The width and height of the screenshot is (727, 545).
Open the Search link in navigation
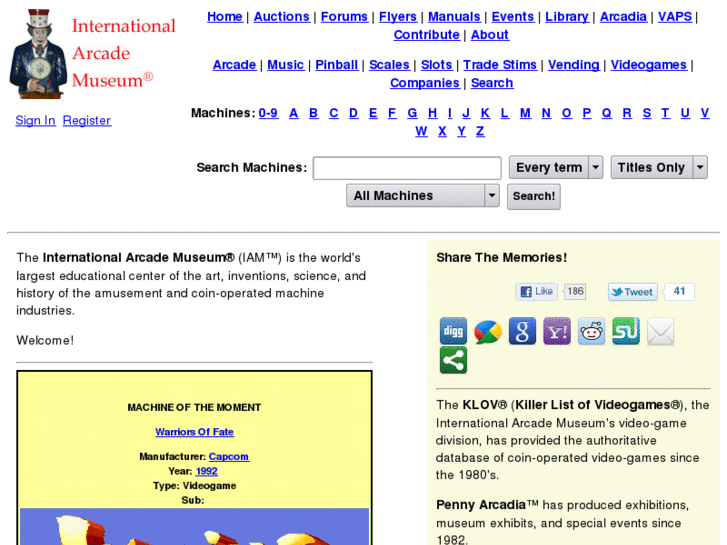pos(492,83)
